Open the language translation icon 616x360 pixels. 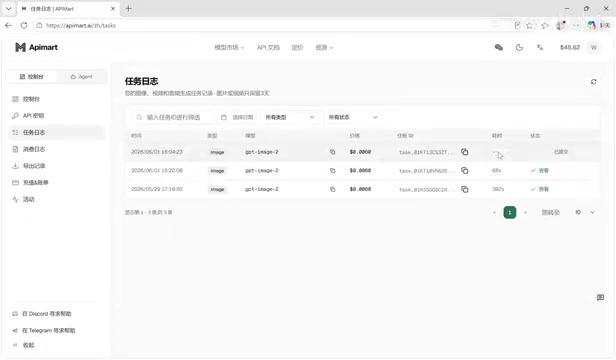(540, 48)
